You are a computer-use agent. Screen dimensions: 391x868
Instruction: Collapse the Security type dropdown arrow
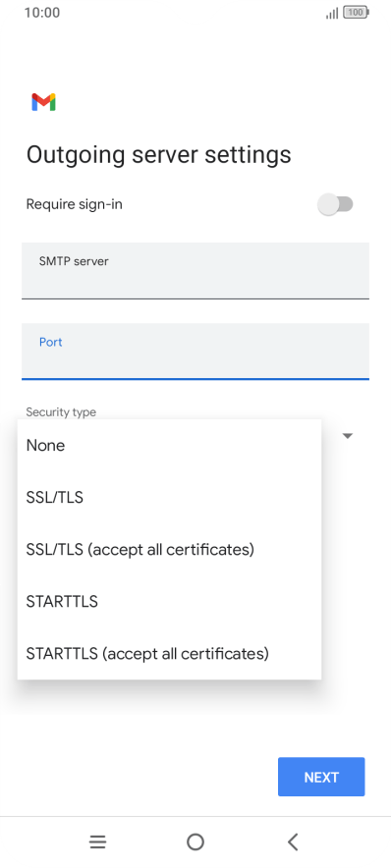click(347, 436)
